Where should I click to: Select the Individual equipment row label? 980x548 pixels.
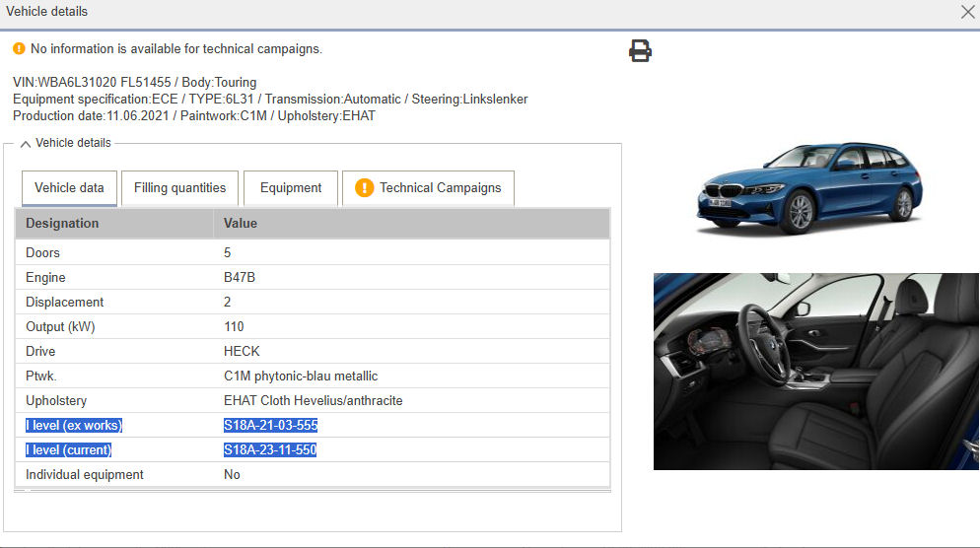tap(85, 474)
